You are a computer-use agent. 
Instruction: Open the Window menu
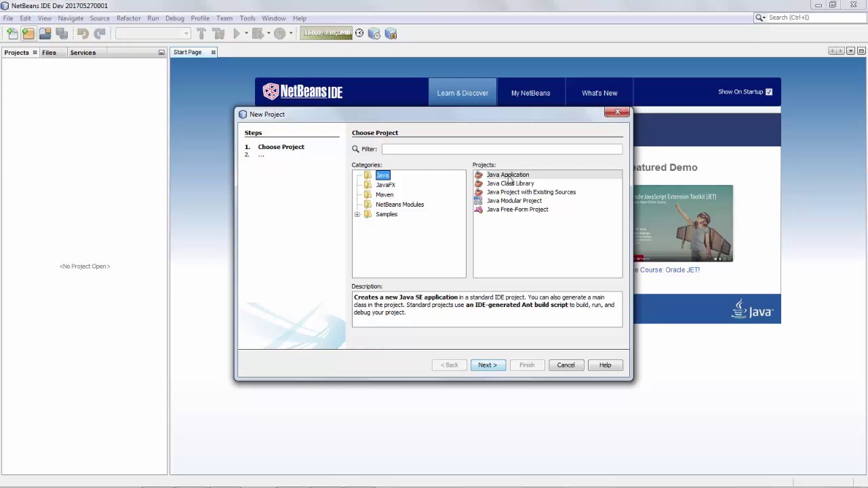click(273, 18)
